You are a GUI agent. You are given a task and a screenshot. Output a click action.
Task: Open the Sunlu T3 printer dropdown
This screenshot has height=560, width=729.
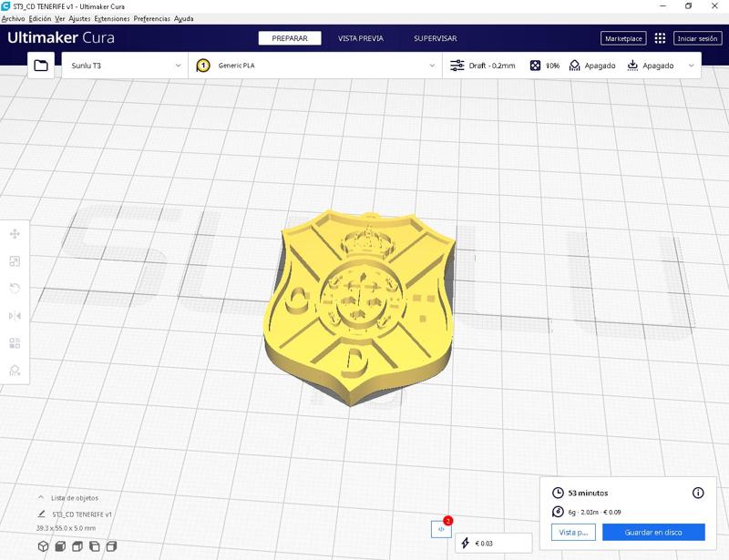click(x=125, y=66)
